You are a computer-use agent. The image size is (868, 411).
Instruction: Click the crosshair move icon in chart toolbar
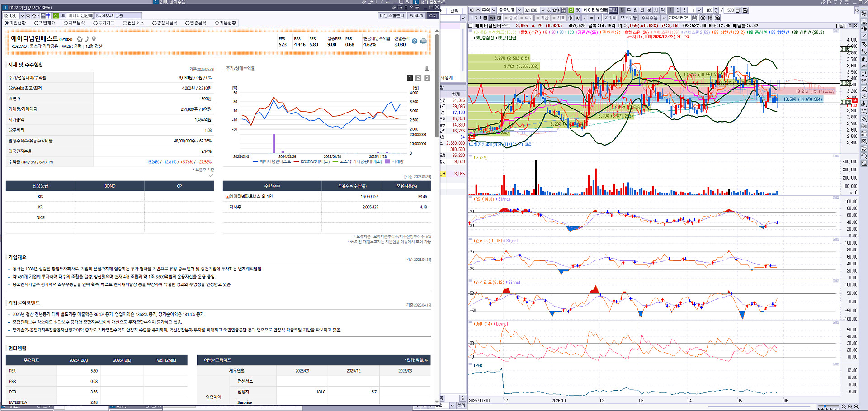[x=570, y=18]
